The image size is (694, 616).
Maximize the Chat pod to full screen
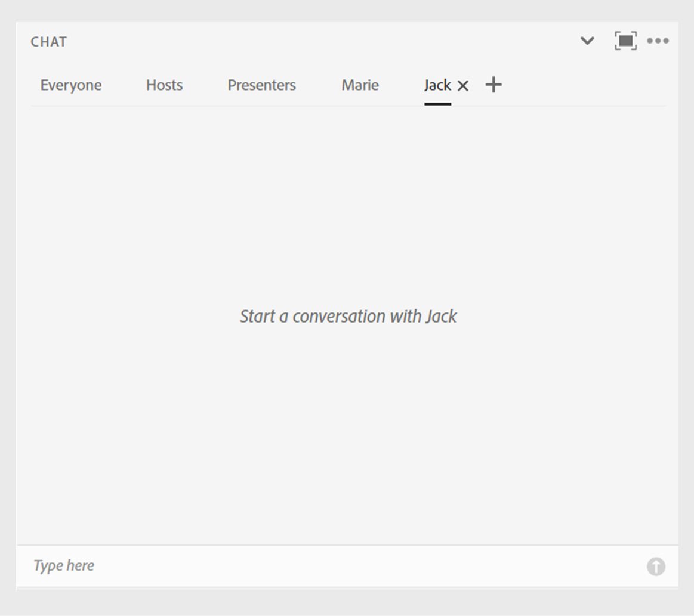click(625, 41)
